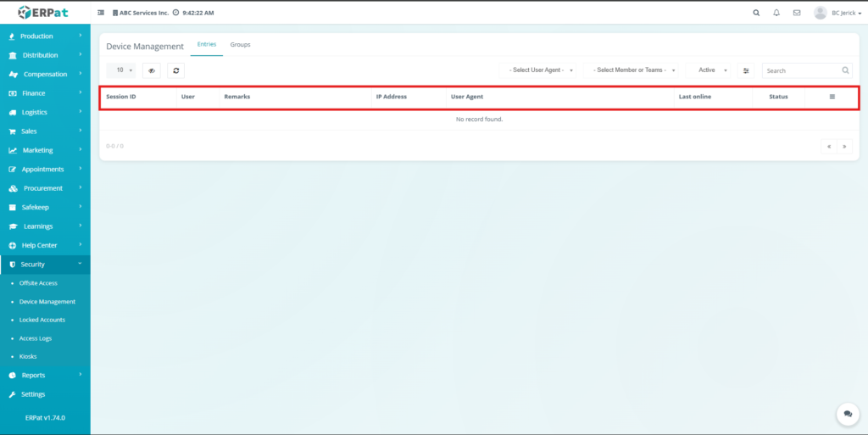
Task: Click the search magnifier icon in header
Action: [x=756, y=13]
